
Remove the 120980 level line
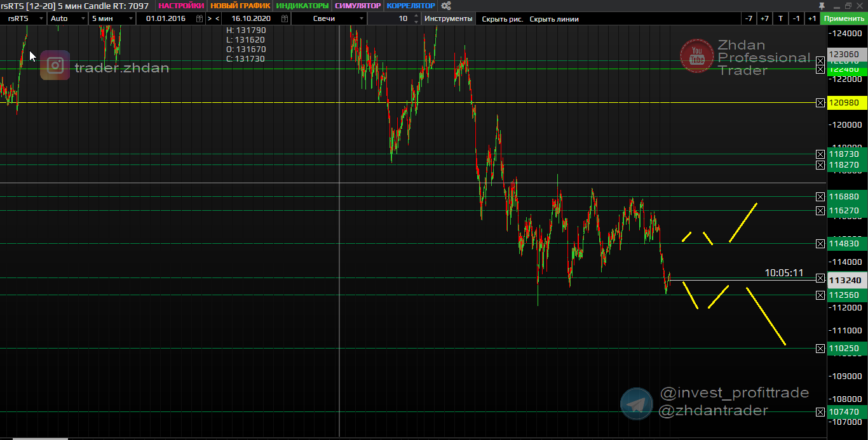[x=820, y=102]
